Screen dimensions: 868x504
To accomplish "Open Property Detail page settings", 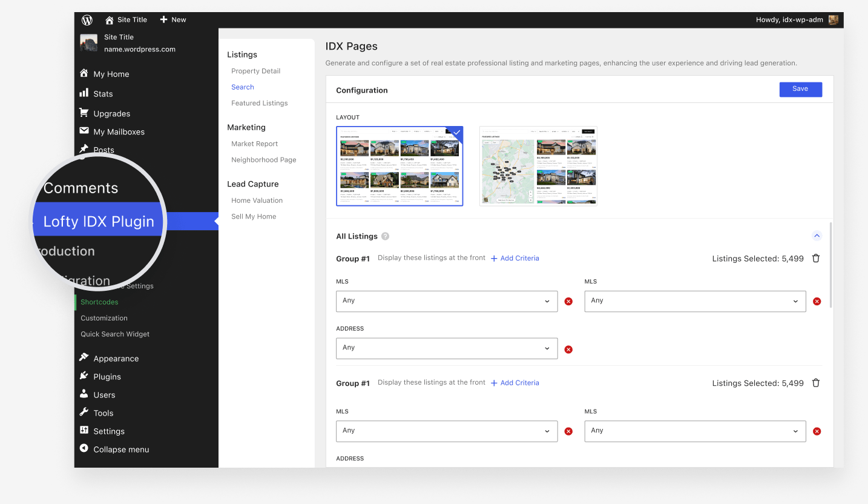I will [255, 71].
